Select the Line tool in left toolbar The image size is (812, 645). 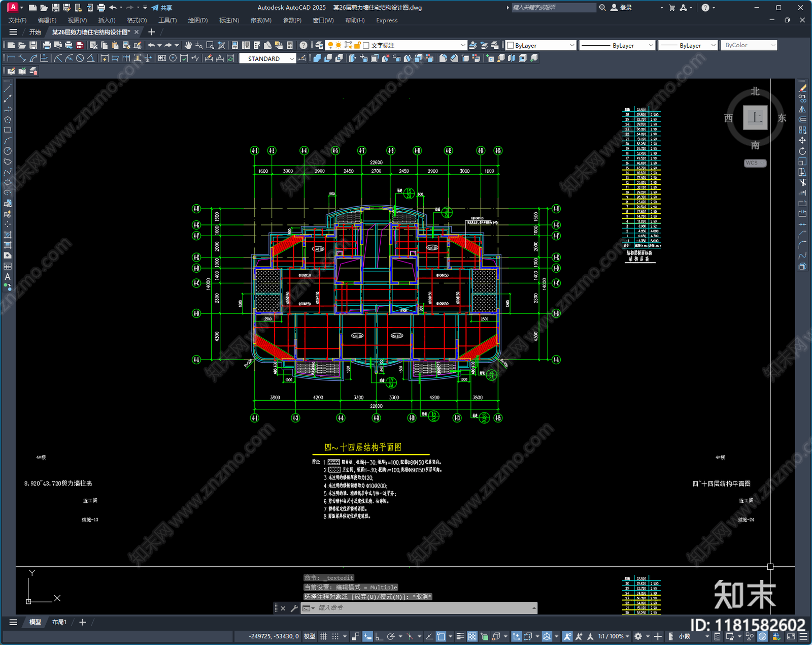[8, 88]
